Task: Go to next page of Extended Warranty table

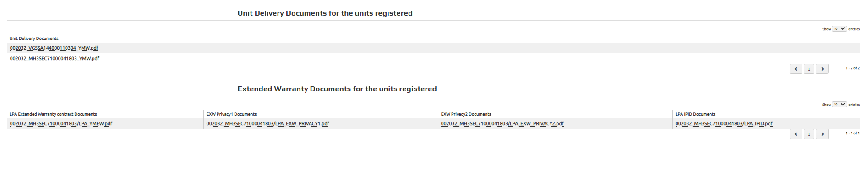Action: (822, 134)
